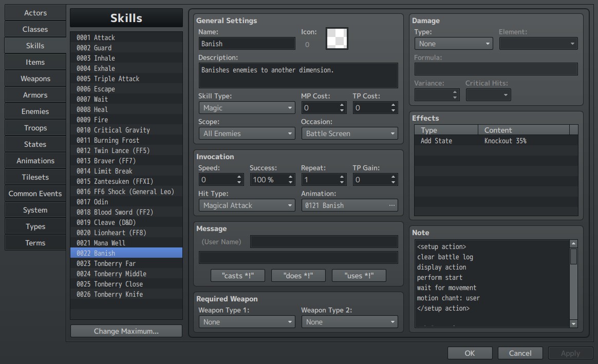Viewport: 598px width, 364px height.
Task: Open the animation selector ellipsis button
Action: click(391, 205)
